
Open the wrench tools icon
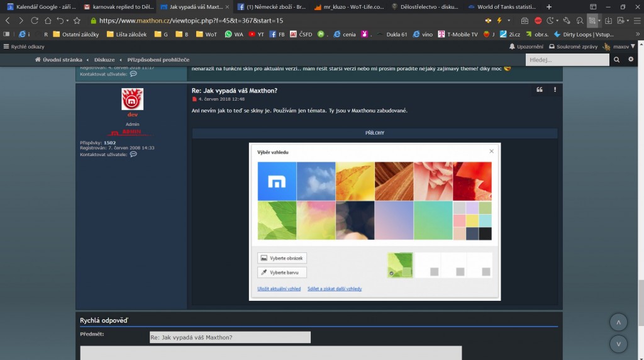(x=567, y=21)
